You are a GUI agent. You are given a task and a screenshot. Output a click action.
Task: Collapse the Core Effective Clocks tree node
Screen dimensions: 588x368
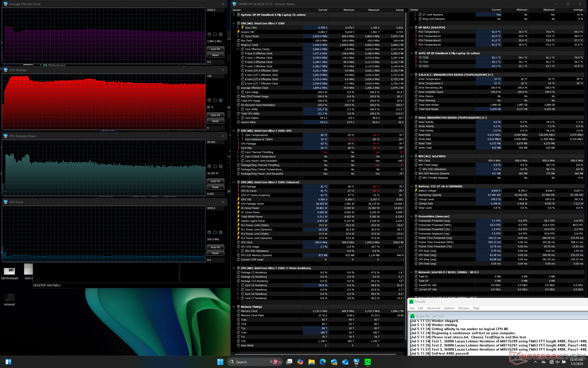238,49
